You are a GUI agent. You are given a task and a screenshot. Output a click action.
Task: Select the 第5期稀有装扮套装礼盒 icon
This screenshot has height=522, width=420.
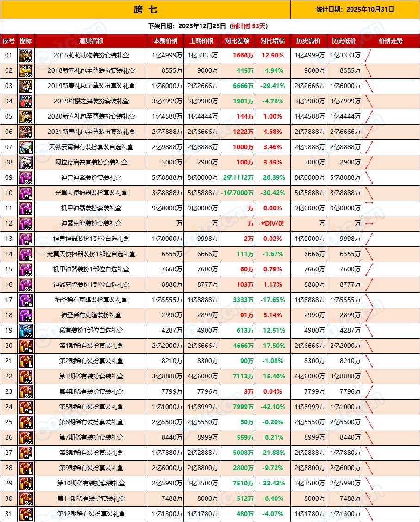pos(26,407)
